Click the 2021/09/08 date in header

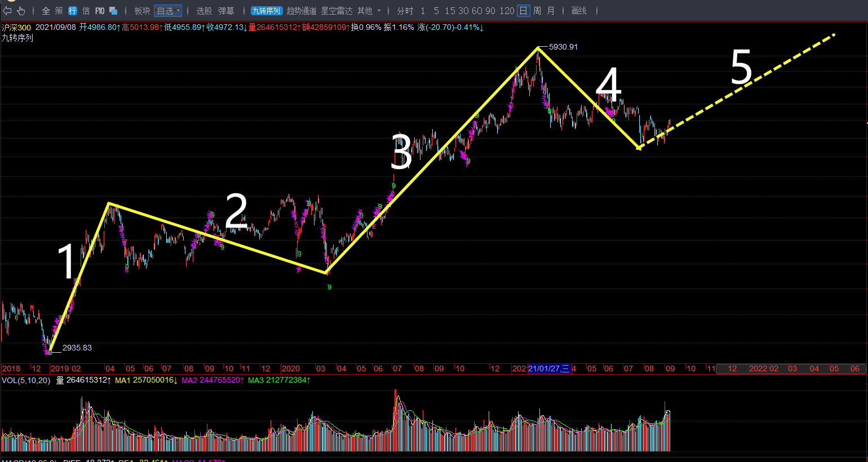56,27
